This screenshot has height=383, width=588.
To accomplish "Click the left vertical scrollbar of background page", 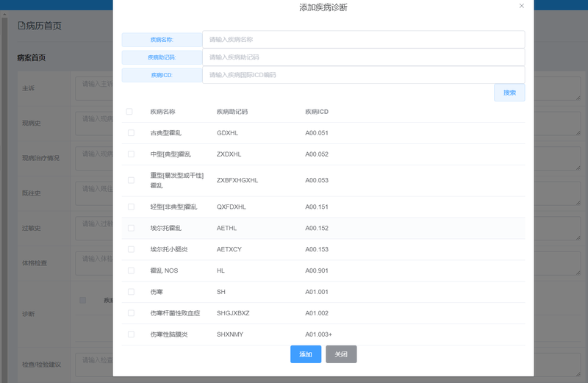I will click(x=4, y=198).
